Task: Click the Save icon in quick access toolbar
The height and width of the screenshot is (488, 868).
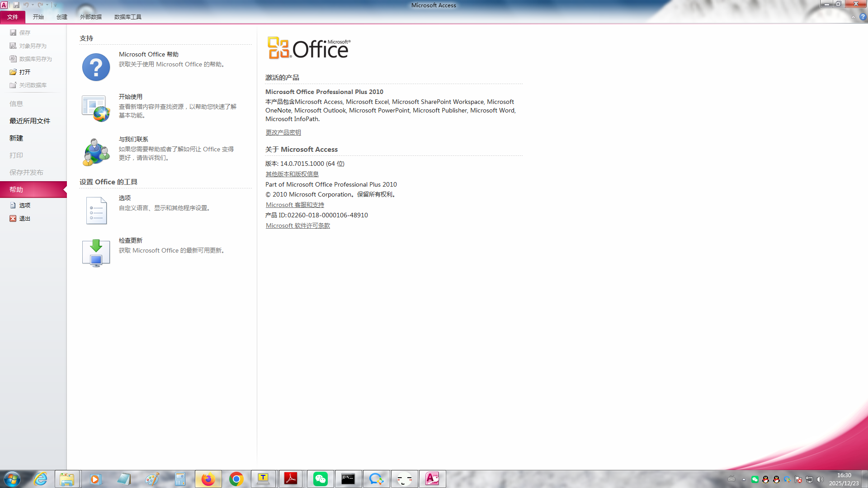Action: pos(16,5)
